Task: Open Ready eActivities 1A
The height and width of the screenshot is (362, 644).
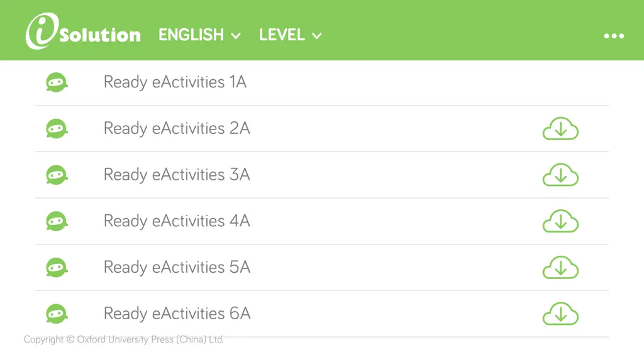Action: point(175,82)
